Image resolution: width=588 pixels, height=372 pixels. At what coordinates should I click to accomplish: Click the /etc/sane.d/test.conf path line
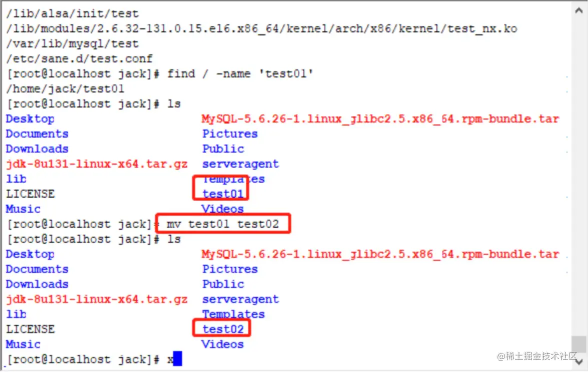tap(79, 59)
